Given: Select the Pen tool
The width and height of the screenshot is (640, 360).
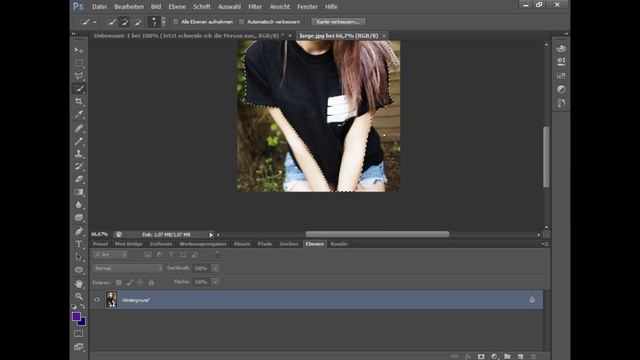Looking at the screenshot, I should 79,231.
